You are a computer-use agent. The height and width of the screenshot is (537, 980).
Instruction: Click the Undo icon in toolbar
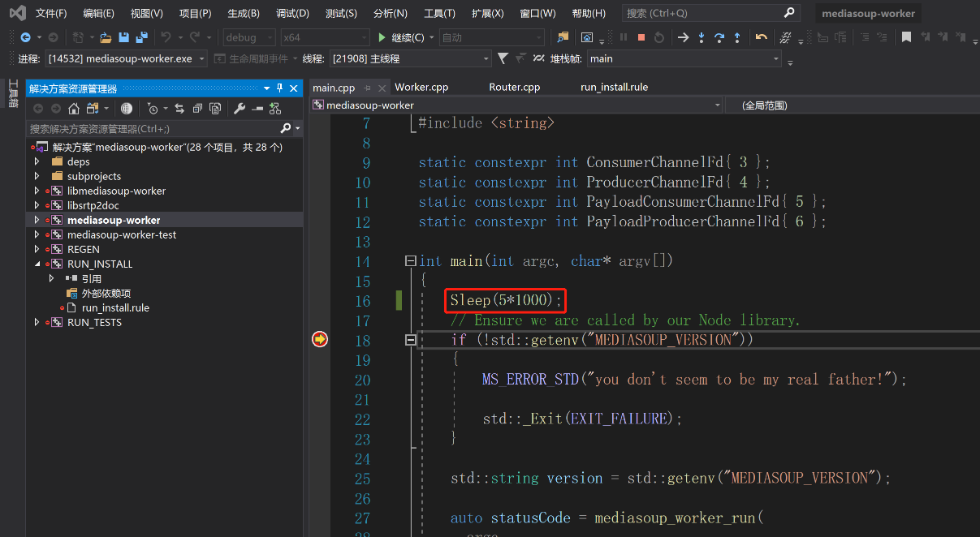click(166, 37)
